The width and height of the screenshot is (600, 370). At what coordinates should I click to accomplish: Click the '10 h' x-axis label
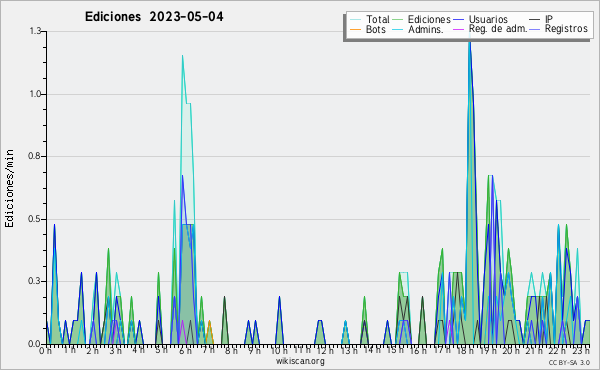(279, 351)
